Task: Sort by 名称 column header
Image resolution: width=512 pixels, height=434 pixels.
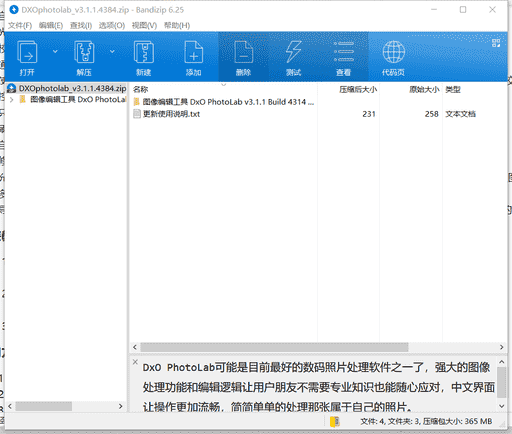Action: 140,89
